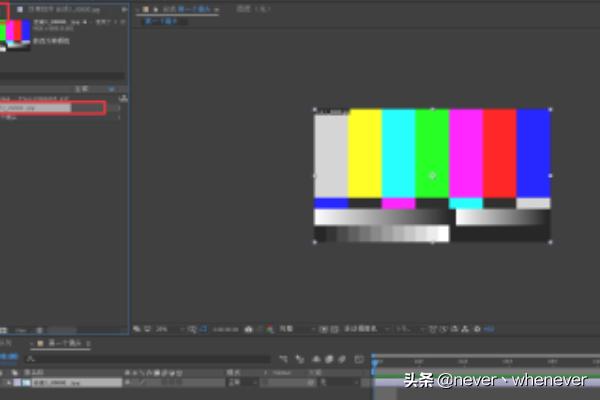The height and width of the screenshot is (400, 600).
Task: Click the snapshot camera icon below the viewer
Action: (248, 328)
